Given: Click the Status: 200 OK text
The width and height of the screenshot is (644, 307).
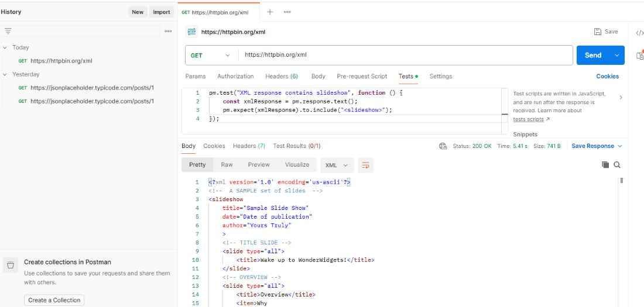Looking at the screenshot, I should [x=472, y=146].
